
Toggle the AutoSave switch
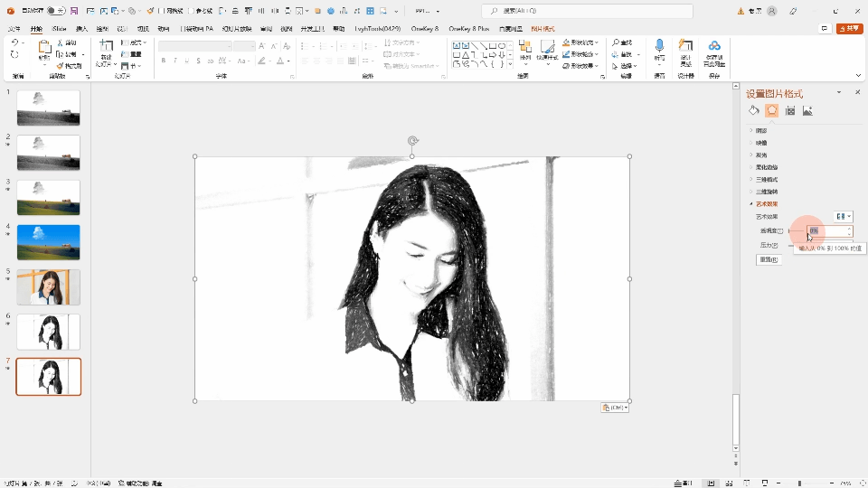[x=55, y=11]
